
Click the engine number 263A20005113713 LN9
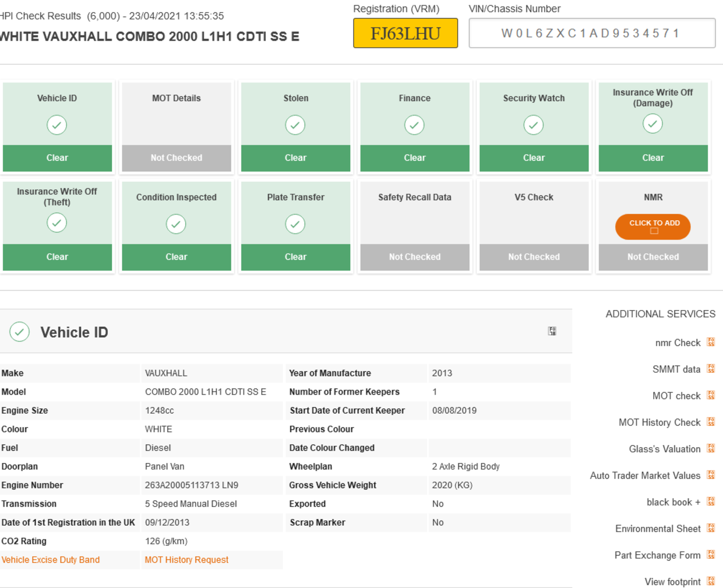[x=192, y=485]
